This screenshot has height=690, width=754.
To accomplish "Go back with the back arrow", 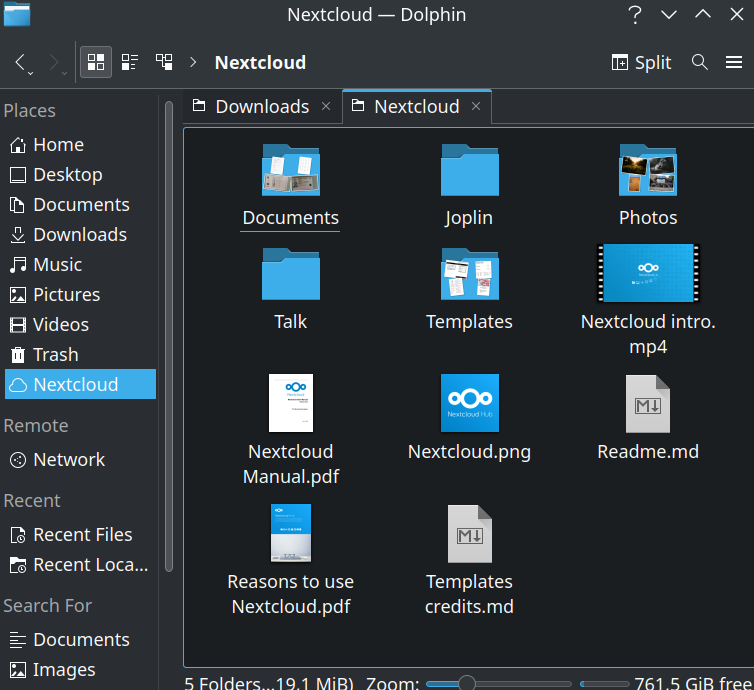I will click(x=20, y=62).
